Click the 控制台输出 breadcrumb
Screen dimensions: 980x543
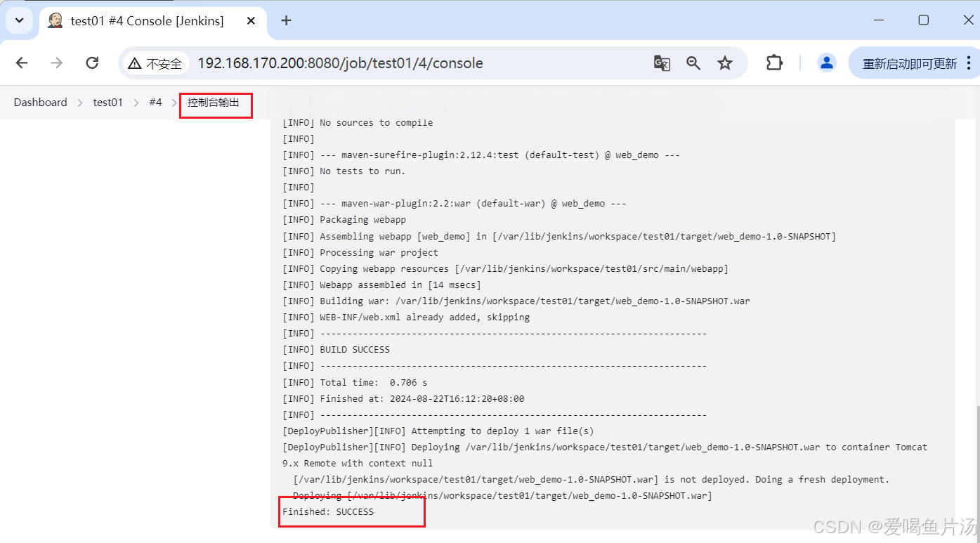(214, 103)
